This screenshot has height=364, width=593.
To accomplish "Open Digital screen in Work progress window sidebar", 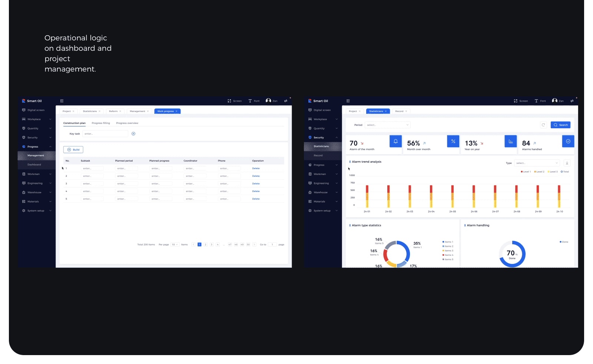I will pos(36,110).
